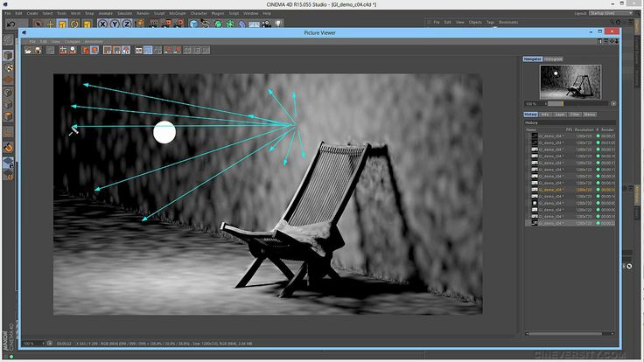Click Open image icon in Picture Viewer
Screen dimensions: 644x362
click(x=28, y=50)
